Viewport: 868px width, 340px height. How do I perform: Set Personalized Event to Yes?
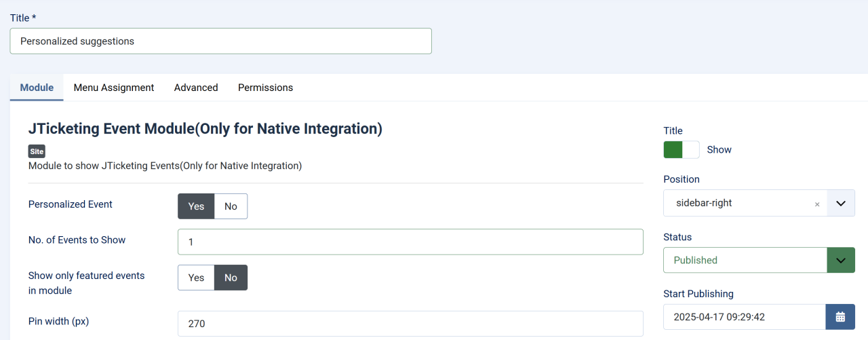click(x=196, y=206)
